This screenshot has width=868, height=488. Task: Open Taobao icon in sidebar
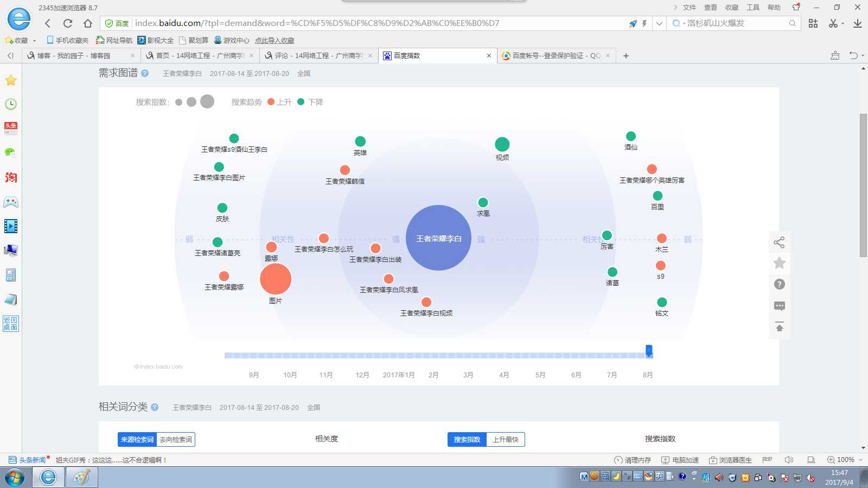(x=11, y=177)
